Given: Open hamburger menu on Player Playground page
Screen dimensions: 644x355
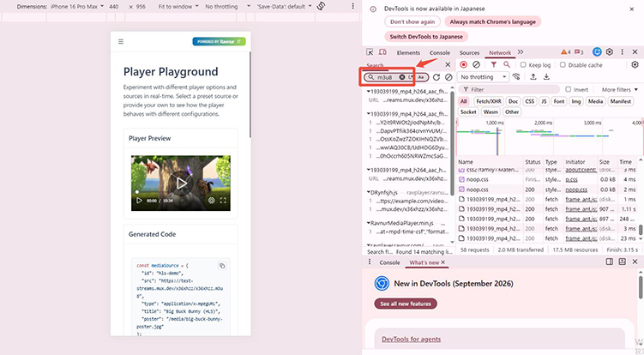Looking at the screenshot, I should pyautogui.click(x=121, y=41).
